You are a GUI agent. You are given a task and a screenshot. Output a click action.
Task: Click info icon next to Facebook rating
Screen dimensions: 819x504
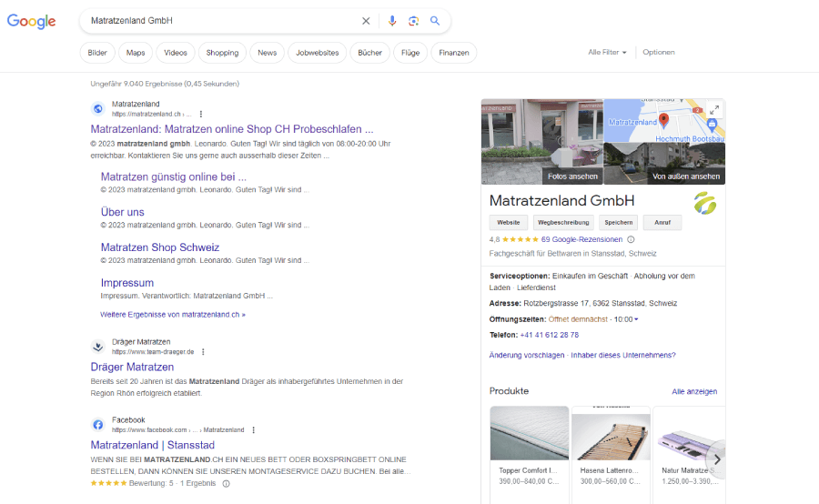pos(227,484)
